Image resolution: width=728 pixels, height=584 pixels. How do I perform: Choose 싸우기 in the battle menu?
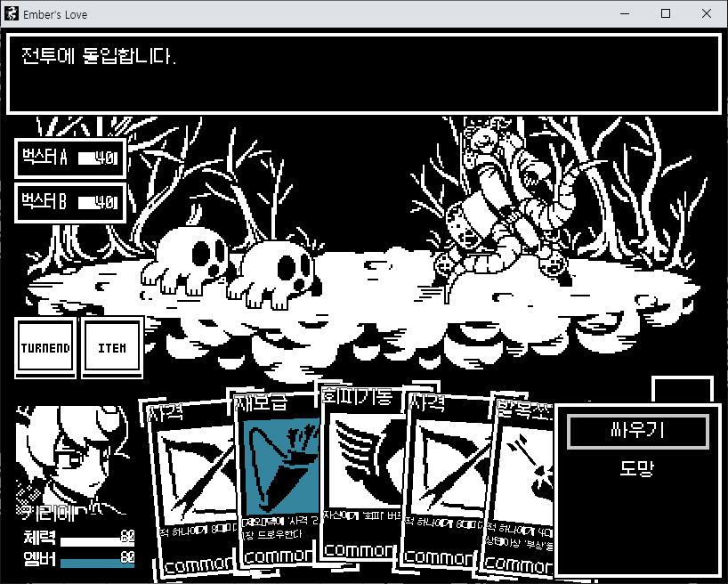(x=638, y=432)
